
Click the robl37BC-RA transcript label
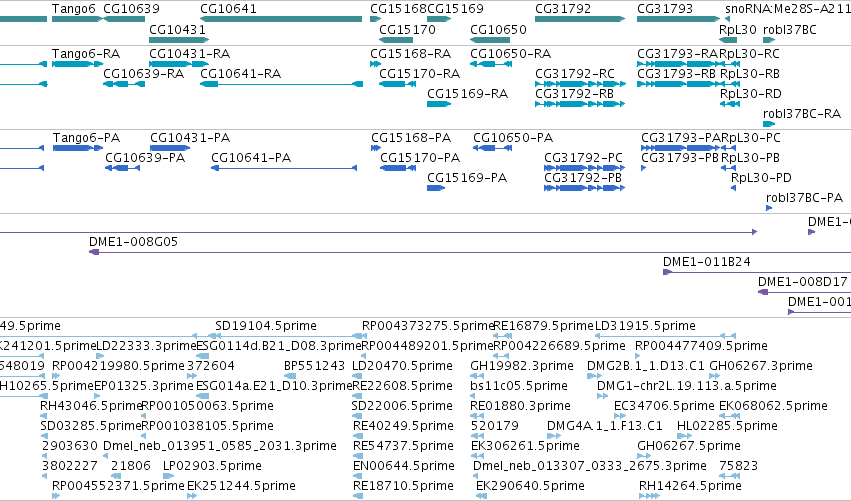coord(802,114)
